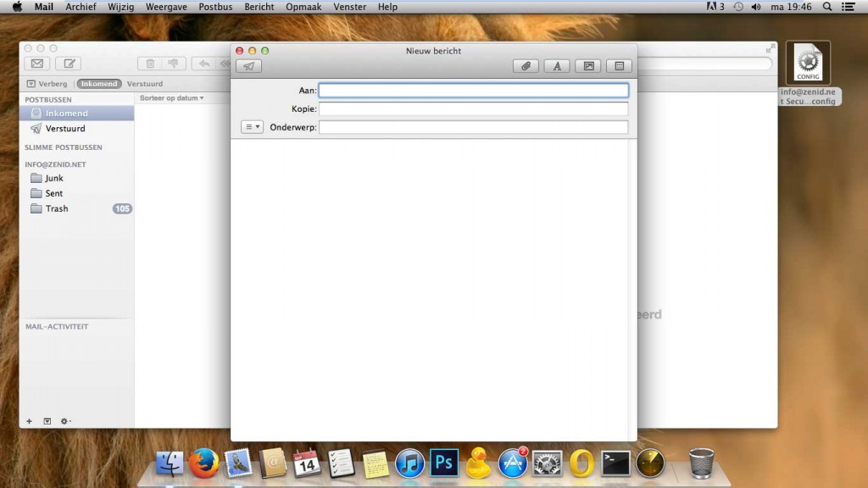Open Sorteer op datum sort dropdown
Screen dimensions: 868x488
coord(171,98)
